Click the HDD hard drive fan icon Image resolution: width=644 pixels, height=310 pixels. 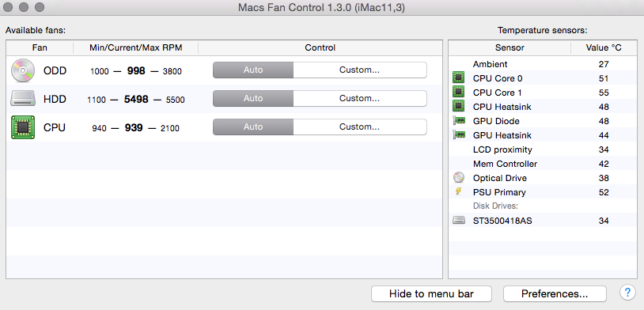coord(23,100)
